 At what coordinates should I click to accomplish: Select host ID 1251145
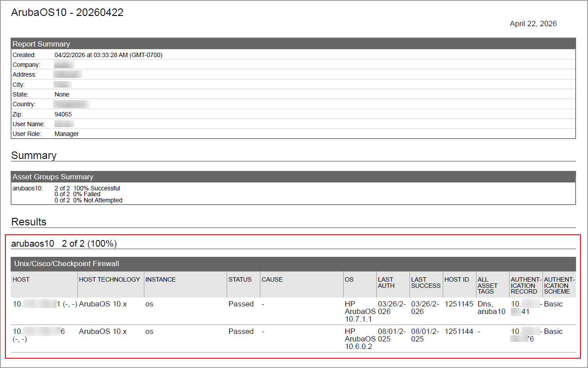point(459,304)
